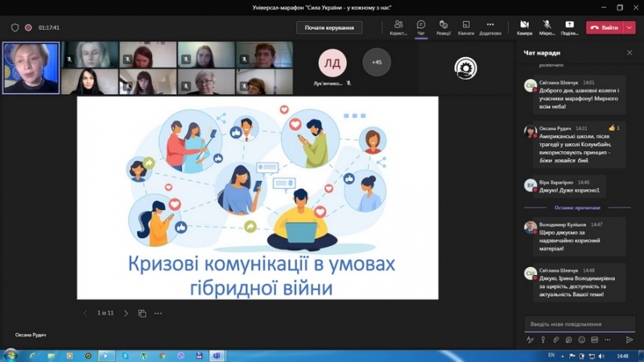Click the Поділитися share content icon
This screenshot has height=362, width=644.
coord(569,27)
